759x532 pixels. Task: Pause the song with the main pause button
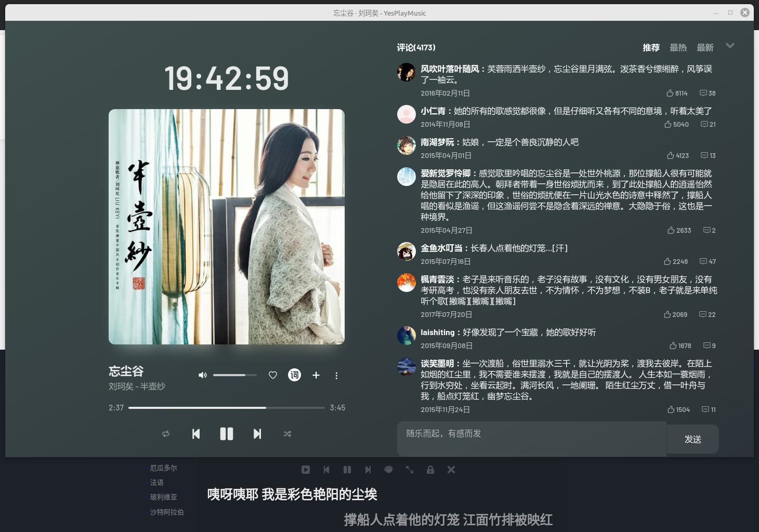click(x=227, y=434)
